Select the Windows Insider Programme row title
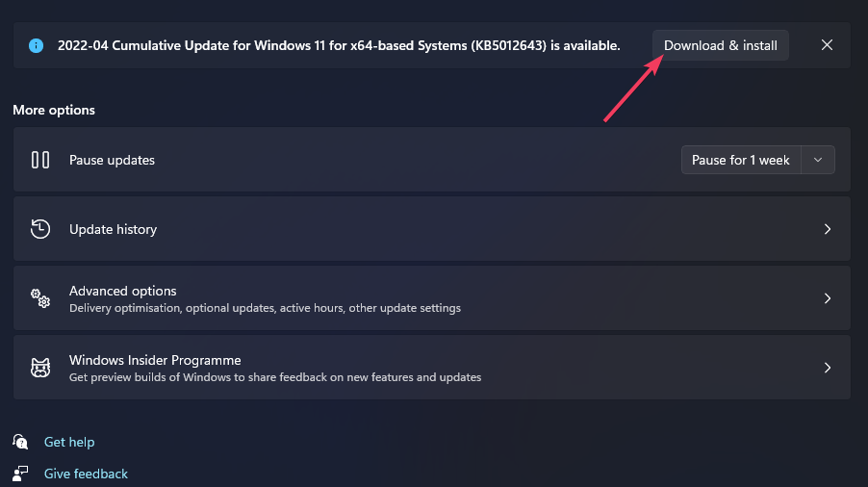 click(154, 360)
